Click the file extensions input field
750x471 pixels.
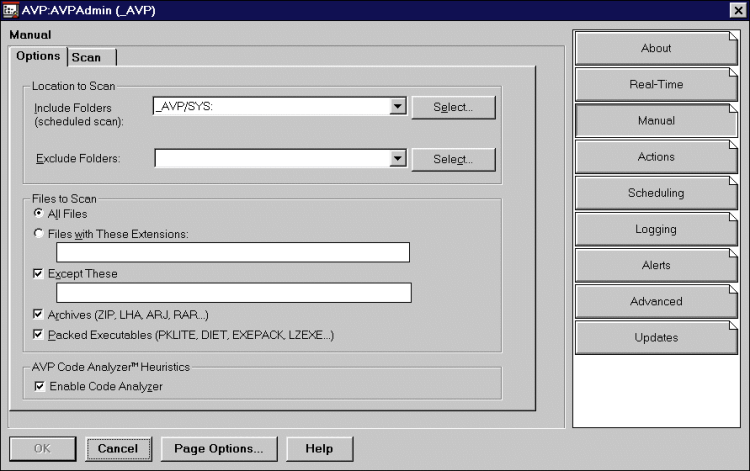click(233, 252)
